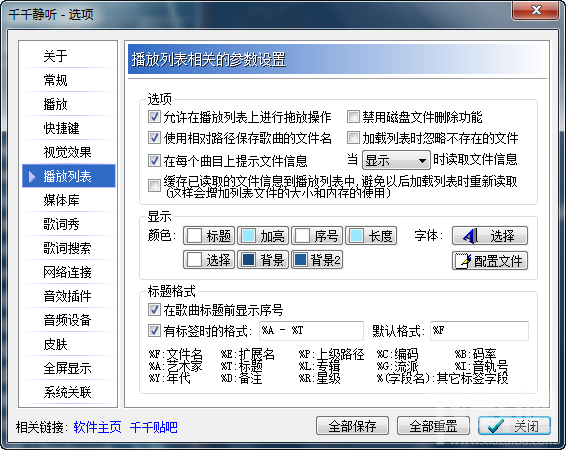Image resolution: width=566 pixels, height=450 pixels.
Task: Open 配置文件 button with notepad icon
Action: point(489,261)
